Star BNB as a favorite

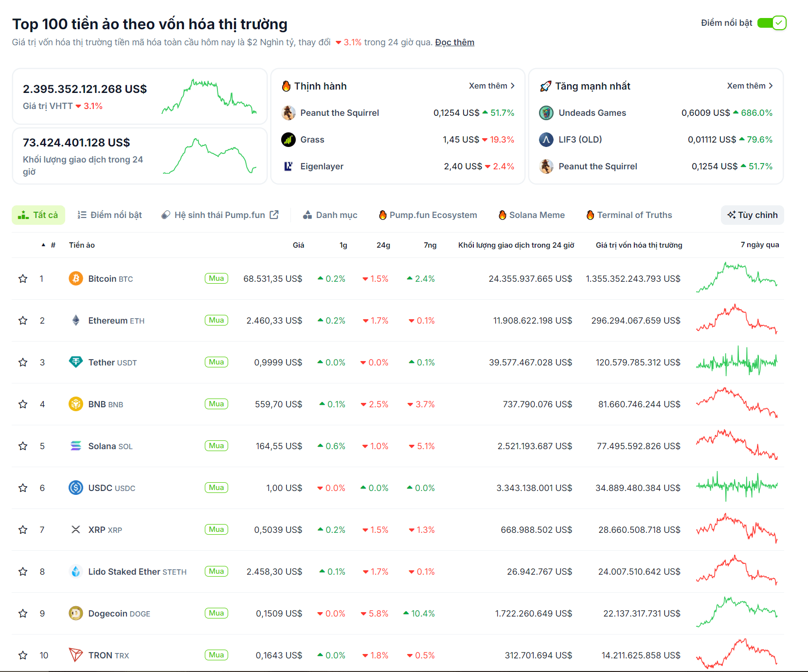(x=23, y=404)
